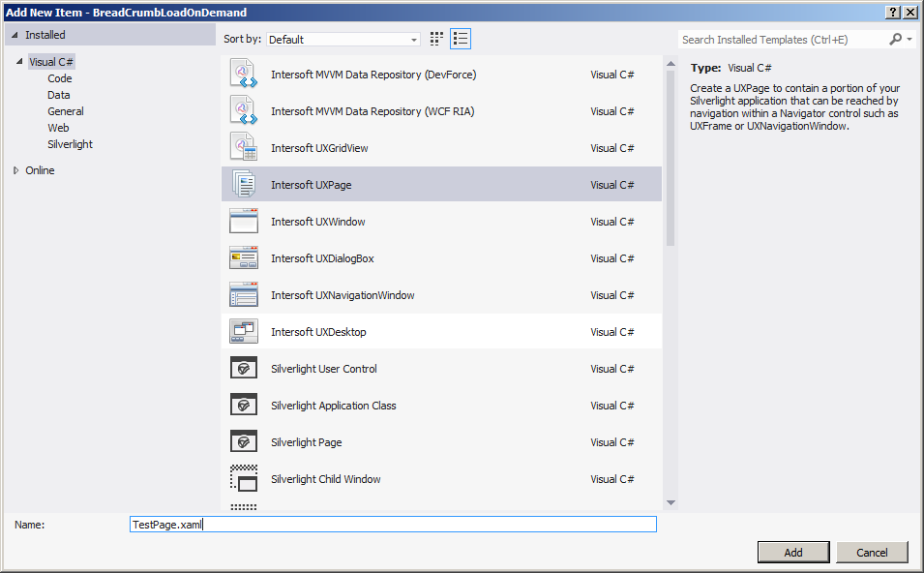The width and height of the screenshot is (924, 573).
Task: Click the Search Installed Templates field
Action: [782, 40]
